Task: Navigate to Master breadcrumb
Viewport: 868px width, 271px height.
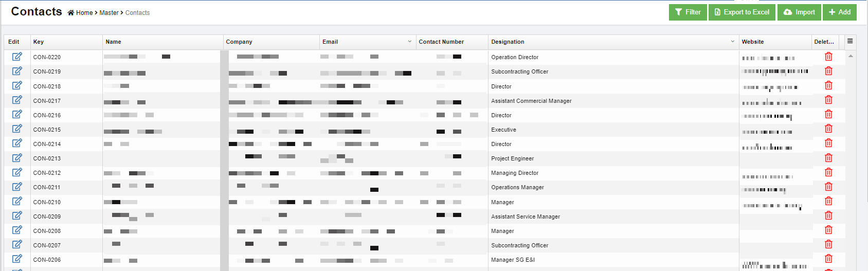Action: (109, 13)
